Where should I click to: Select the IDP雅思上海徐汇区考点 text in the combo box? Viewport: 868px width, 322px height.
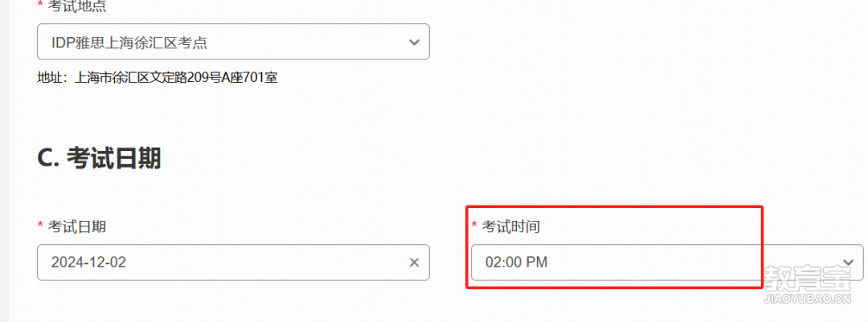tap(129, 42)
